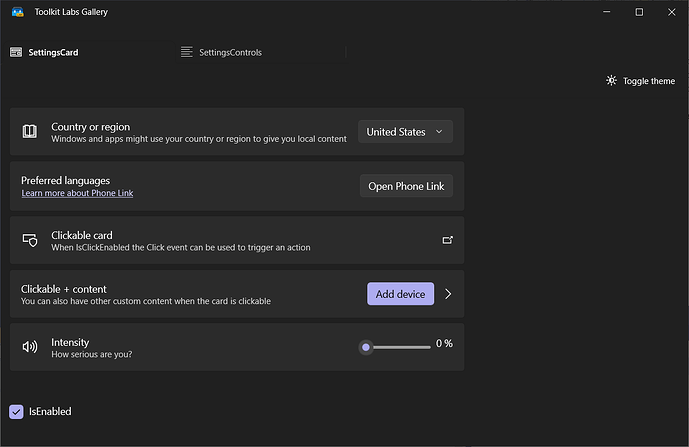The height and width of the screenshot is (447, 689).
Task: Click the Toolkit Labs Gallery app icon
Action: 17,12
